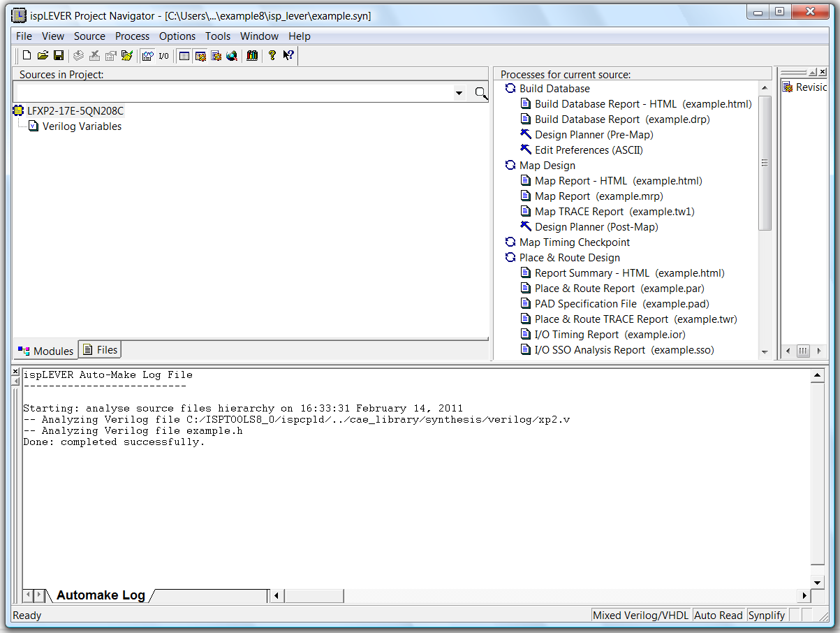Switch to the Files tab
Image resolution: width=840 pixels, height=633 pixels.
pos(100,349)
